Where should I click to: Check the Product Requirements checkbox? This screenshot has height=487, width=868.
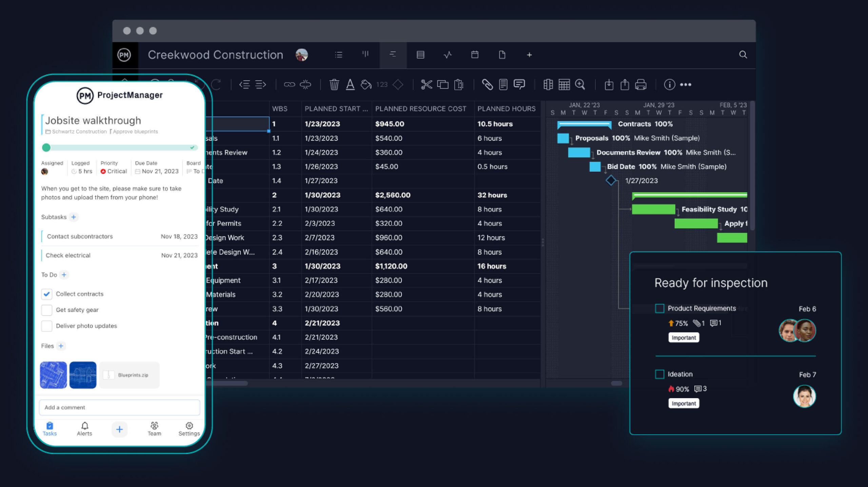659,308
